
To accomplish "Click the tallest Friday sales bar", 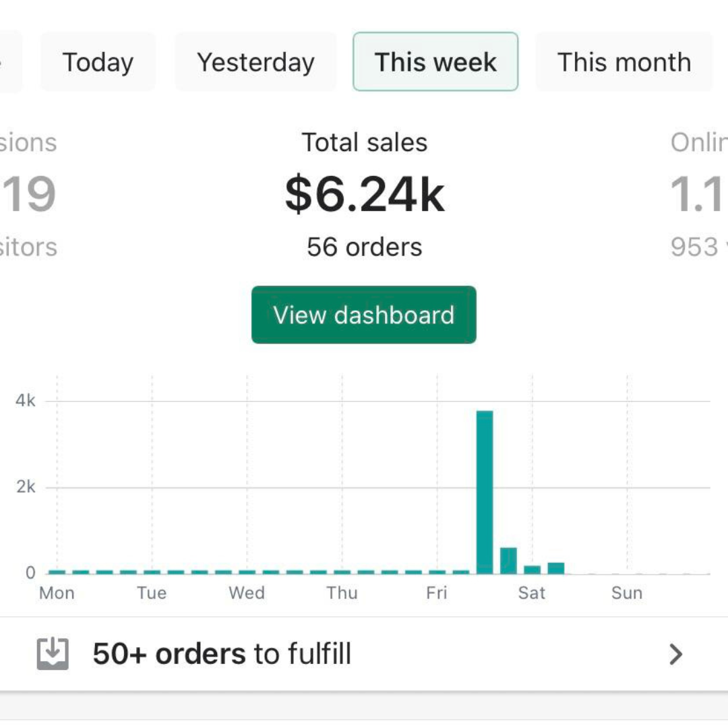I will 485,492.
